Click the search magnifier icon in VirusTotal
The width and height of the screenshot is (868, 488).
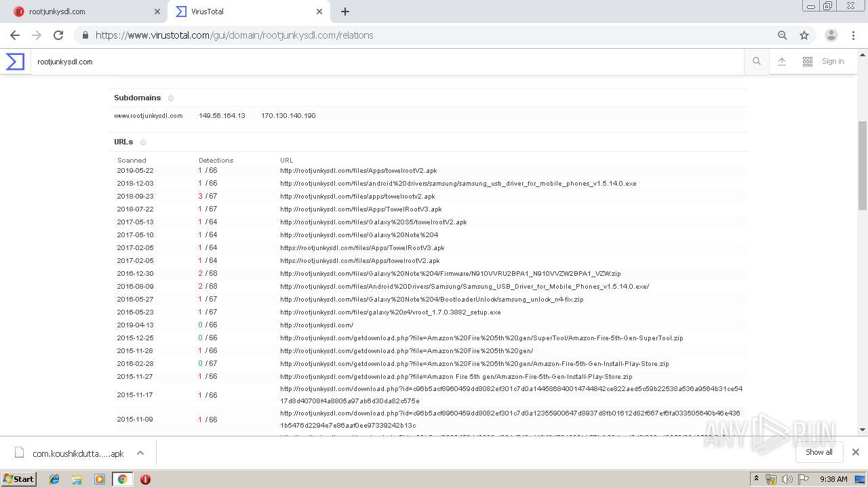[x=757, y=62]
